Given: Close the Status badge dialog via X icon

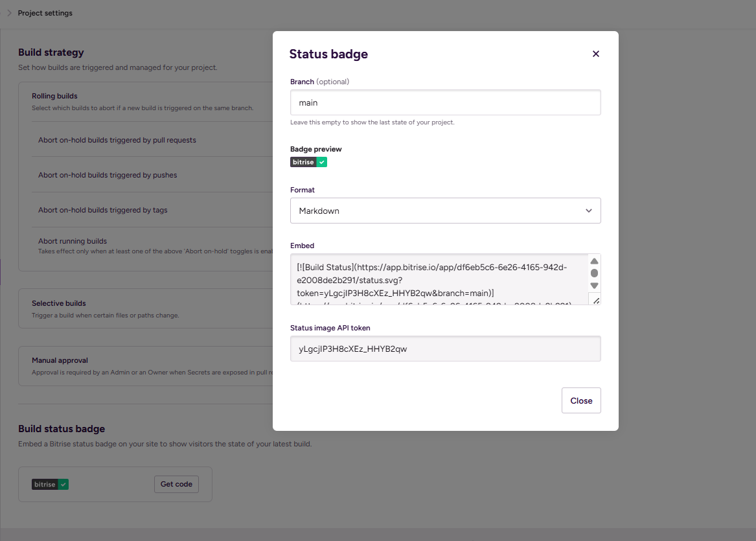Looking at the screenshot, I should point(596,54).
